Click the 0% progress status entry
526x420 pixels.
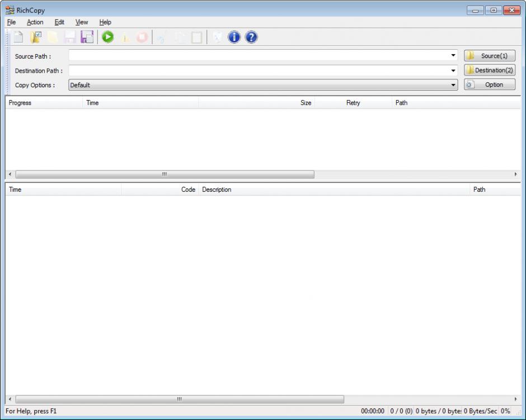(x=505, y=411)
